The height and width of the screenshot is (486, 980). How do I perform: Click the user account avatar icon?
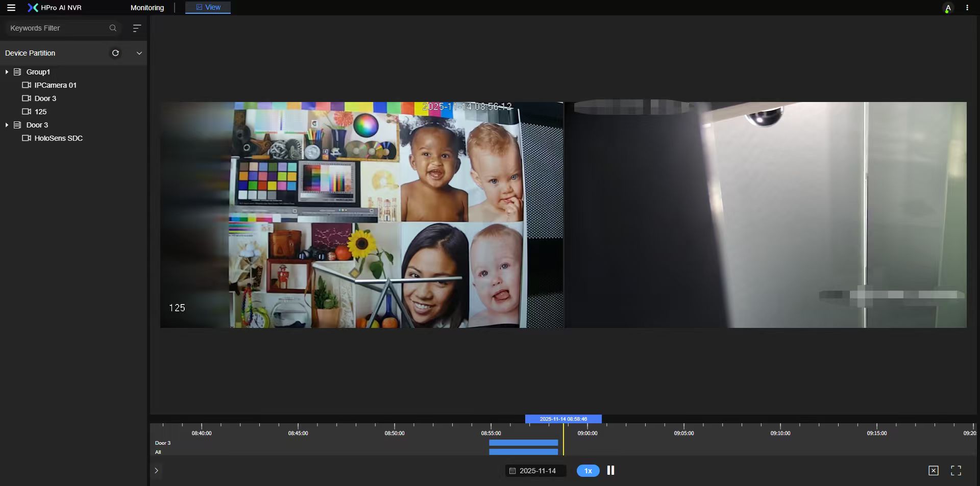pos(947,8)
